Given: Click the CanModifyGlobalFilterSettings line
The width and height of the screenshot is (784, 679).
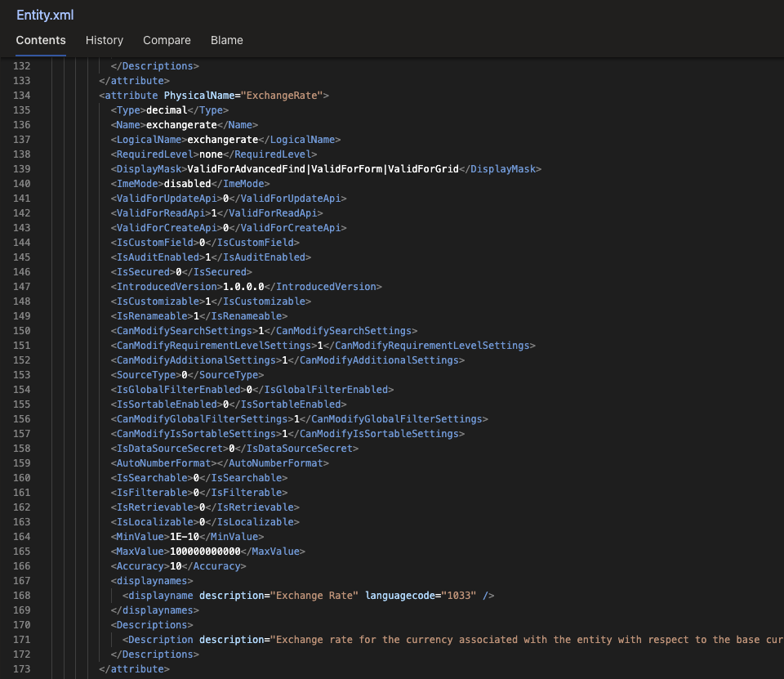Looking at the screenshot, I should pyautogui.click(x=300, y=419).
